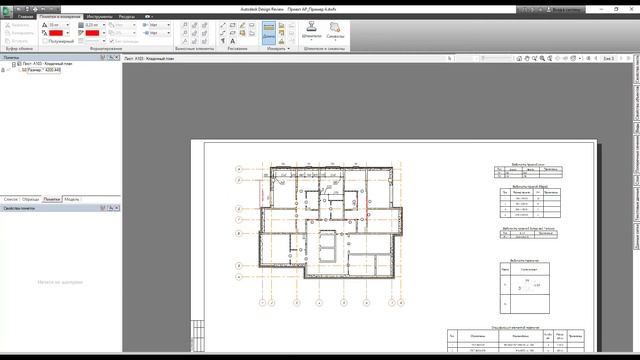Open the Инструменты ribbon tab
The image size is (640, 360).
(x=100, y=17)
